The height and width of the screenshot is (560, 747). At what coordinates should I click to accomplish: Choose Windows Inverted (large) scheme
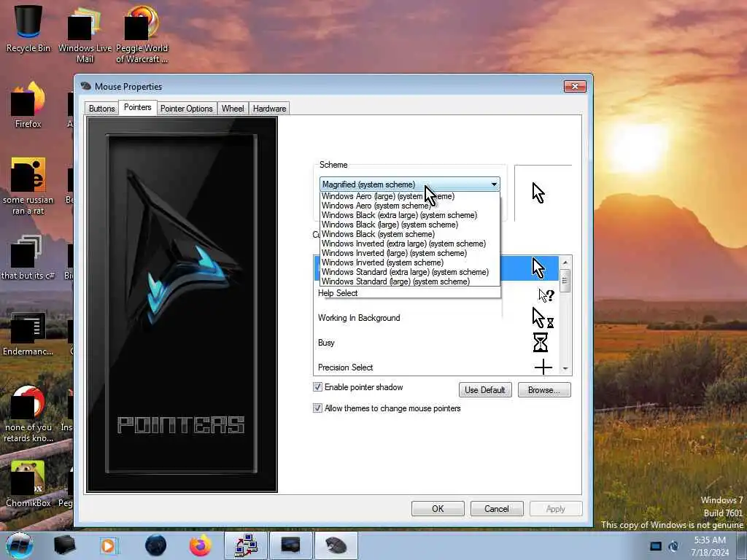click(x=410, y=253)
